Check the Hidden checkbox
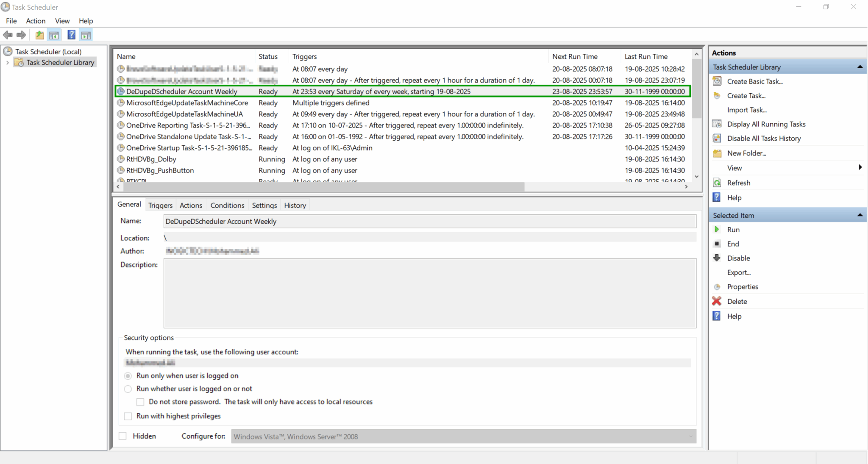This screenshot has width=868, height=464. (122, 436)
